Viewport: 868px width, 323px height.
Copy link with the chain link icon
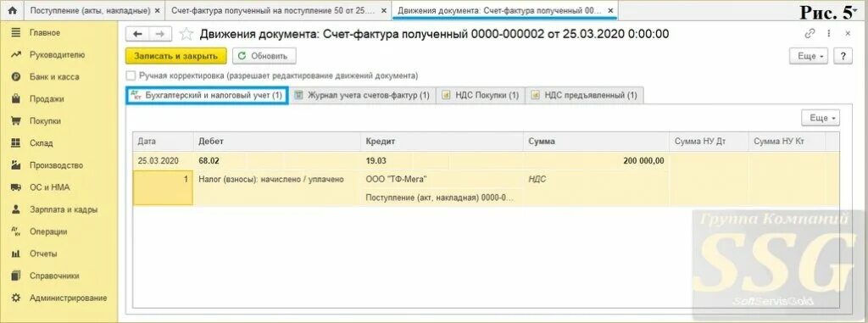(x=810, y=33)
